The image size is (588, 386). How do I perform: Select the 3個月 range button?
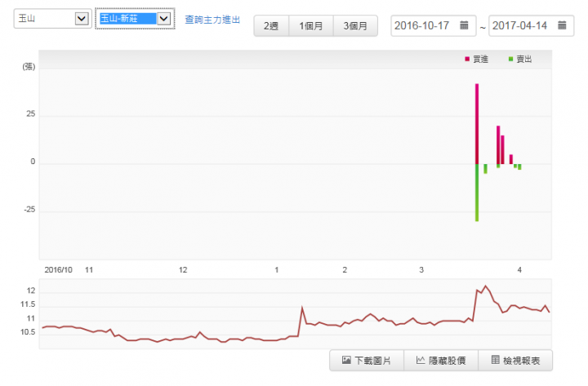point(355,26)
